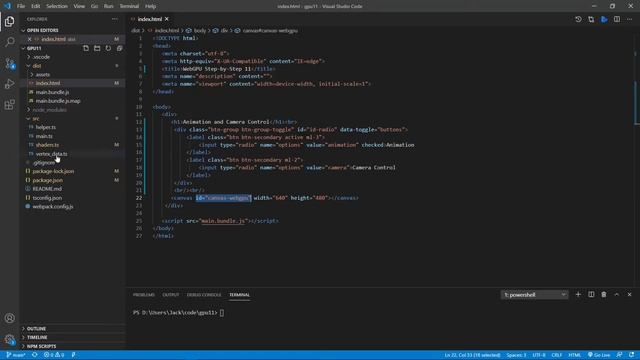Click the master branch indicator in status bar
640x360 pixels.
(16, 355)
